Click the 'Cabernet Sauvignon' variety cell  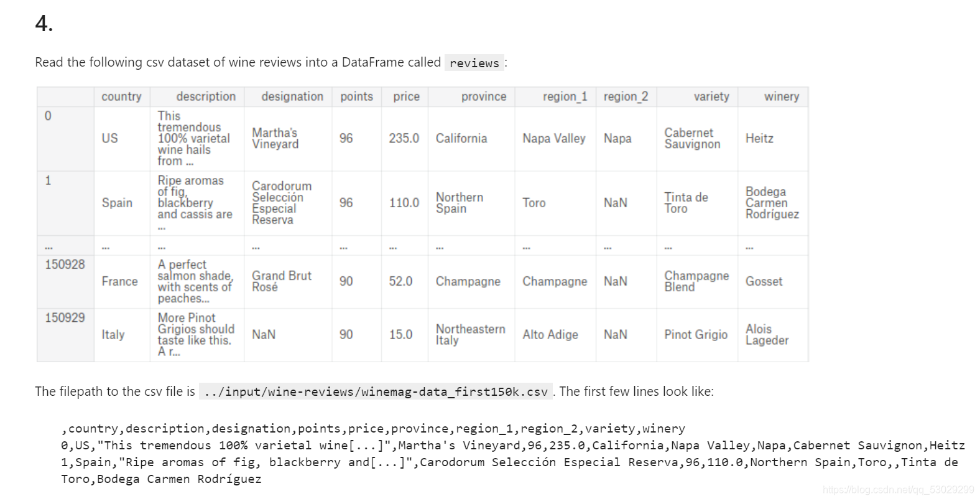click(697, 139)
